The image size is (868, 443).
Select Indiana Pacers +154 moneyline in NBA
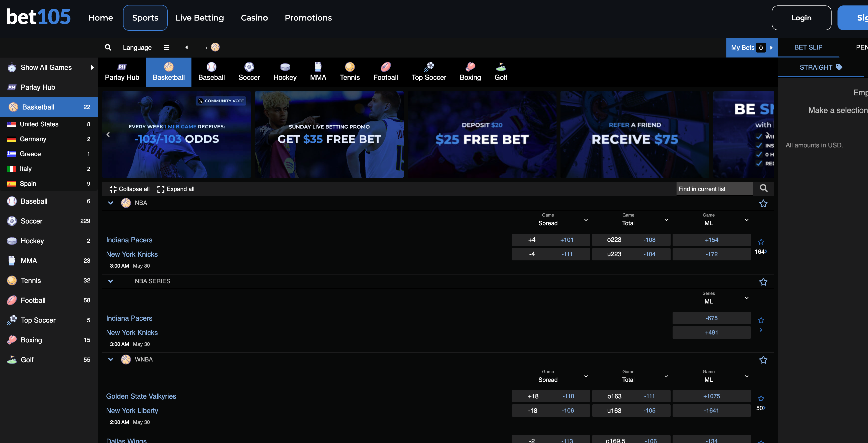tap(711, 240)
